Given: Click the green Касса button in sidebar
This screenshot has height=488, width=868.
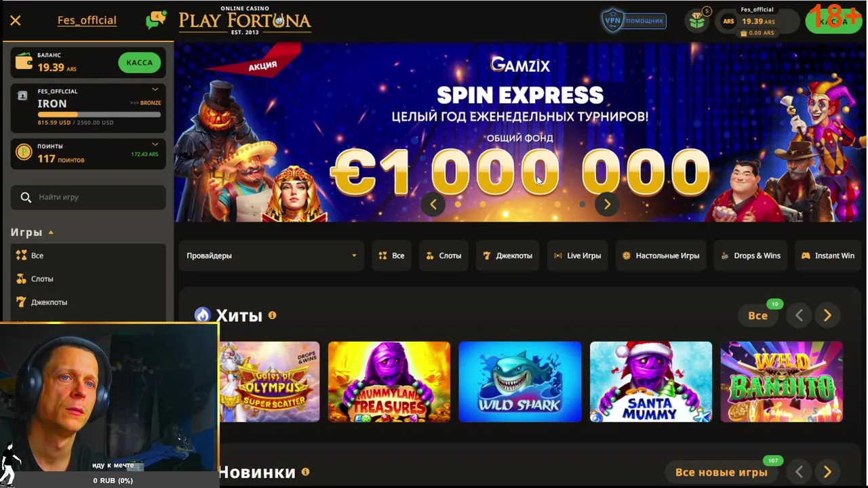Looking at the screenshot, I should click(139, 62).
